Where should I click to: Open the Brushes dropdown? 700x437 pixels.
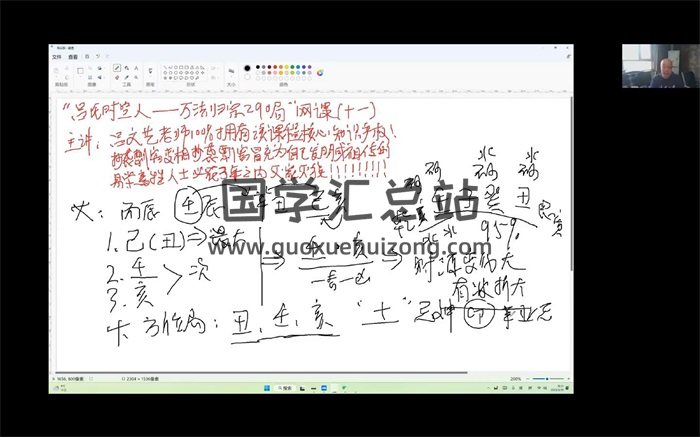coord(150,71)
